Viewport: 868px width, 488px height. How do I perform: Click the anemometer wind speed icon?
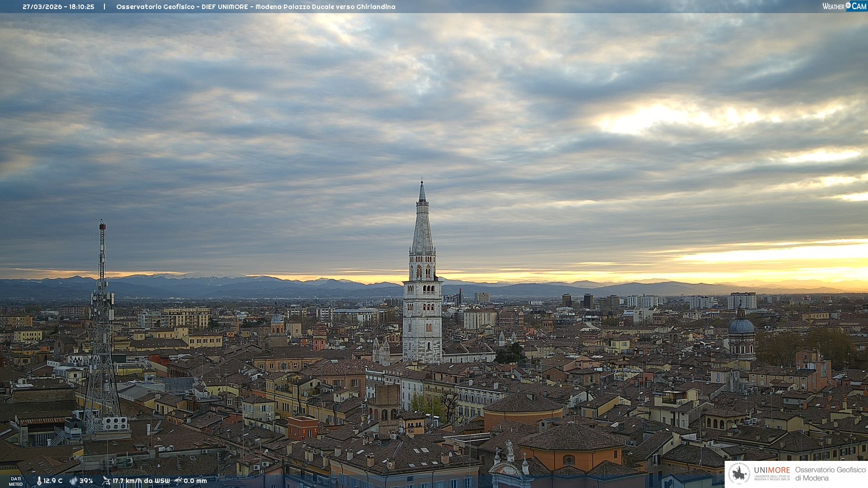click(x=106, y=481)
